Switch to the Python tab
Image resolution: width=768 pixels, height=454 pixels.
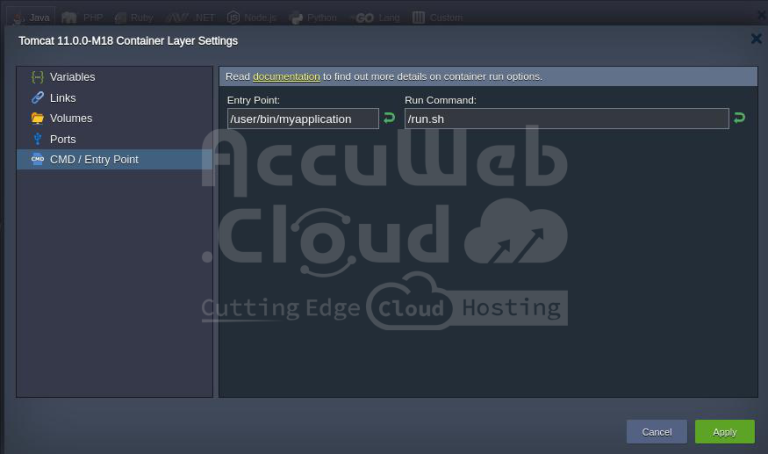click(314, 17)
